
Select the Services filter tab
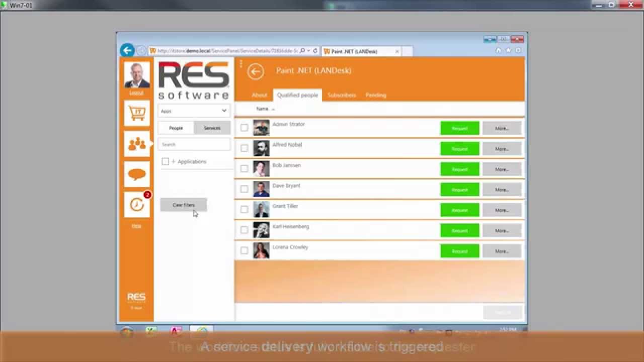point(212,128)
